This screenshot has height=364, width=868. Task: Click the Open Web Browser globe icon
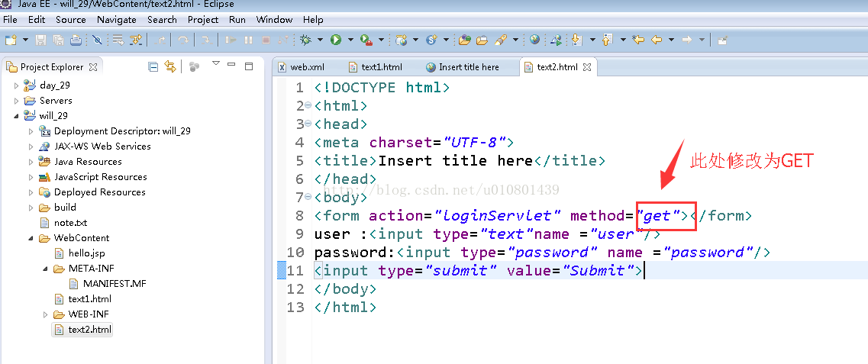[x=534, y=40]
